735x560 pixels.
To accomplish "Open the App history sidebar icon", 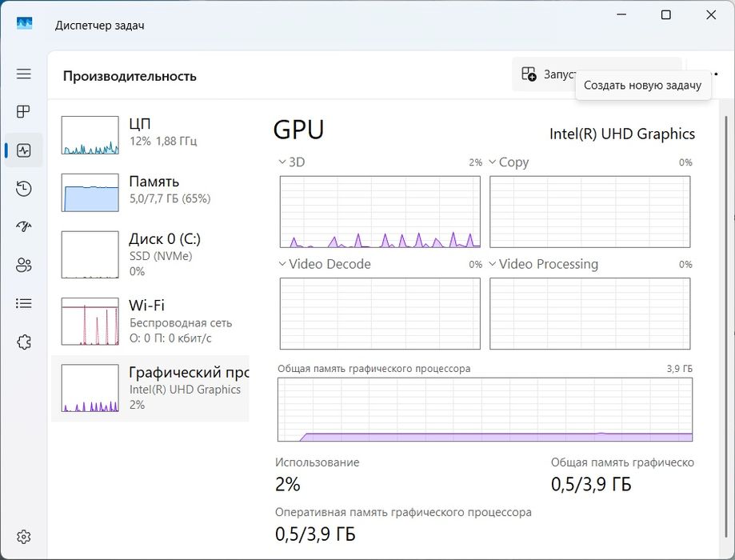I will point(24,189).
